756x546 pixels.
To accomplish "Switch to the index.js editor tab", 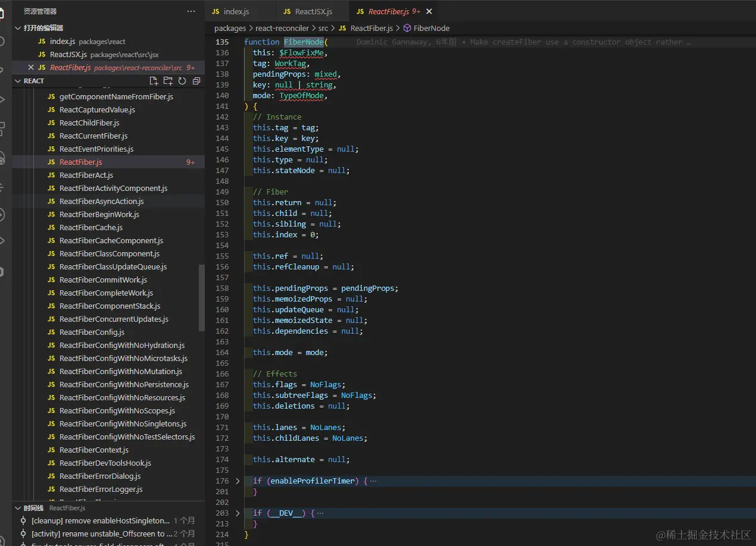I will point(236,11).
